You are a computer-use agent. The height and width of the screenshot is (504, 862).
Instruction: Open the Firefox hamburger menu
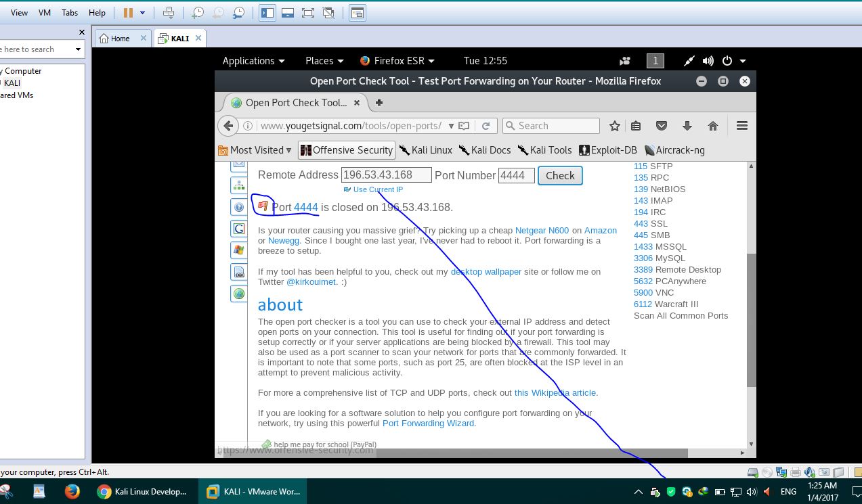pos(741,126)
